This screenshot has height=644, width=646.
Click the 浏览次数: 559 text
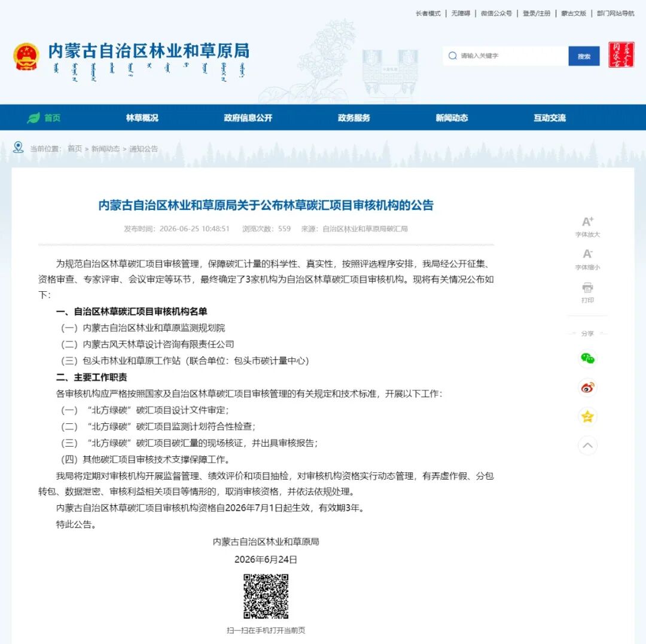pyautogui.click(x=266, y=229)
